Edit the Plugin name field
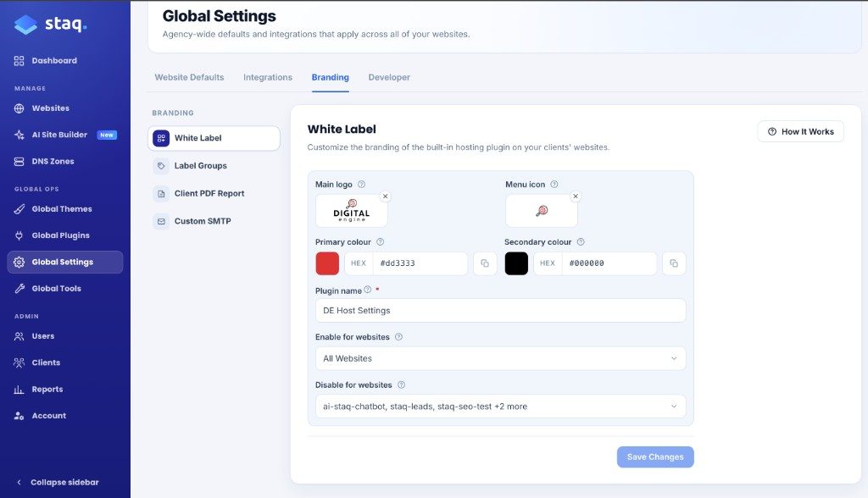 [500, 311]
